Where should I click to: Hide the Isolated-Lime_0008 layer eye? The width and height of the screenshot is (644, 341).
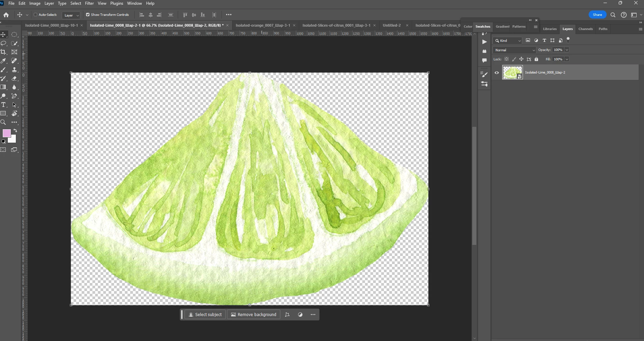497,73
